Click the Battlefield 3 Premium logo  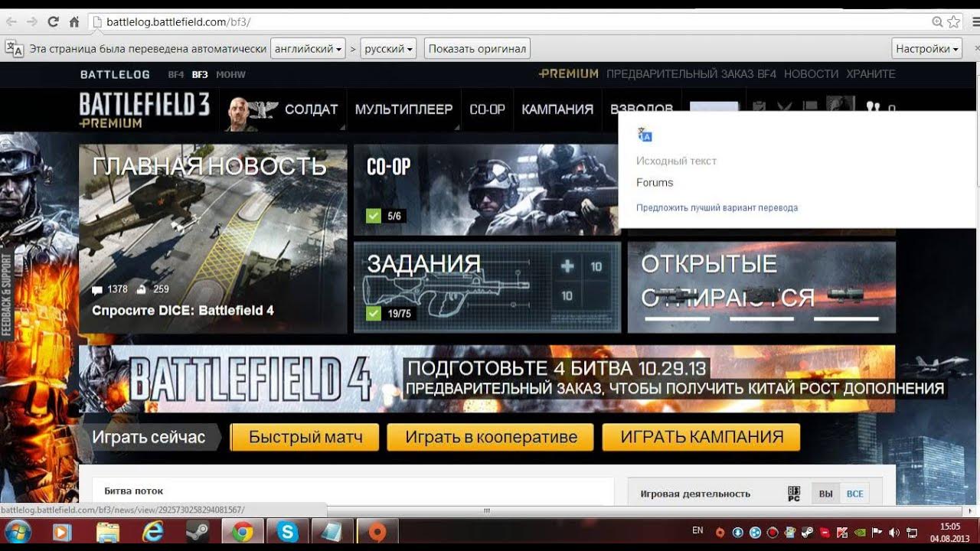point(145,109)
